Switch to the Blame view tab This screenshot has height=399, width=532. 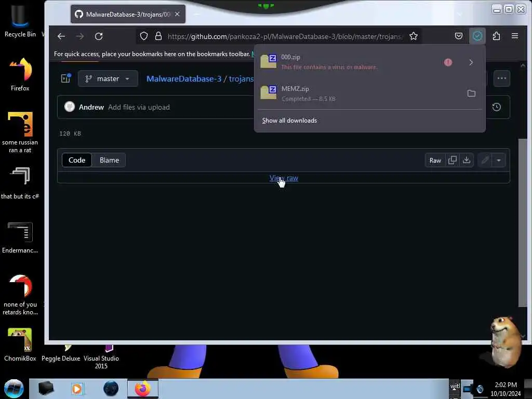tap(109, 160)
